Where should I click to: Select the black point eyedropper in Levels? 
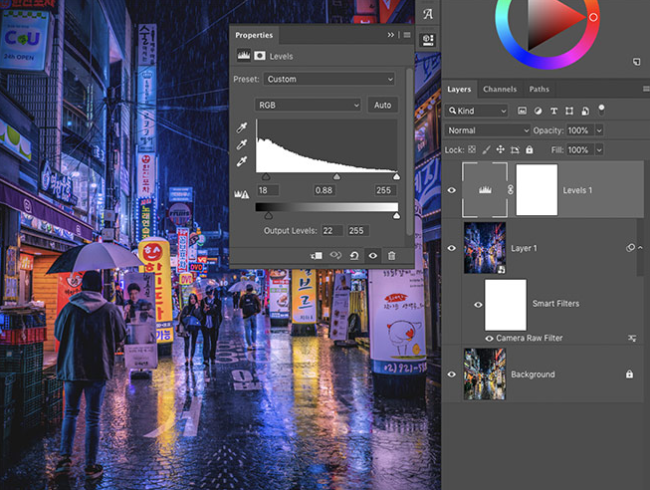coord(242,127)
